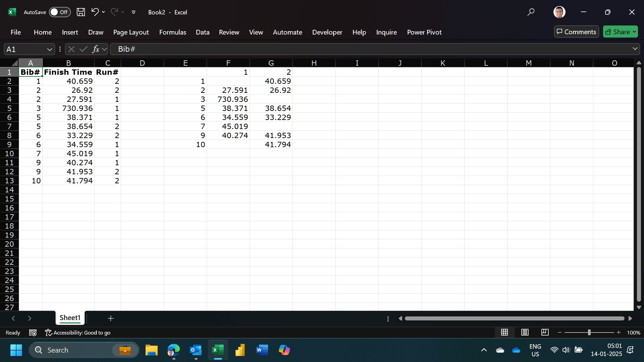Open the Formulas ribbon tab
Viewport: 644px width, 362px height.
coord(172,32)
